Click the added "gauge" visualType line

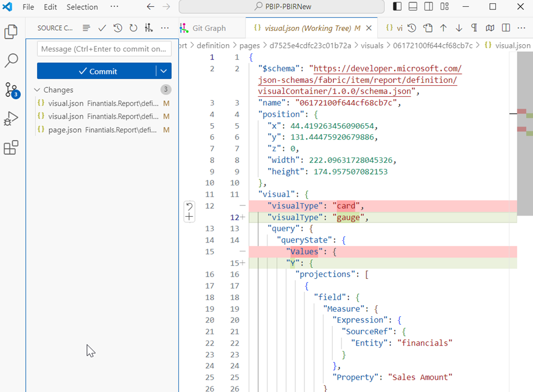click(383, 217)
